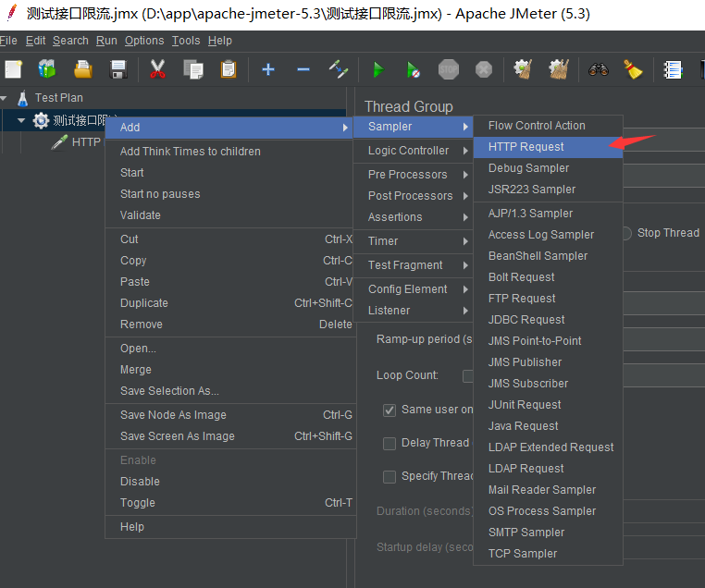Choose BeanShell Sampler entry
The width and height of the screenshot is (705, 588).
(x=548, y=256)
